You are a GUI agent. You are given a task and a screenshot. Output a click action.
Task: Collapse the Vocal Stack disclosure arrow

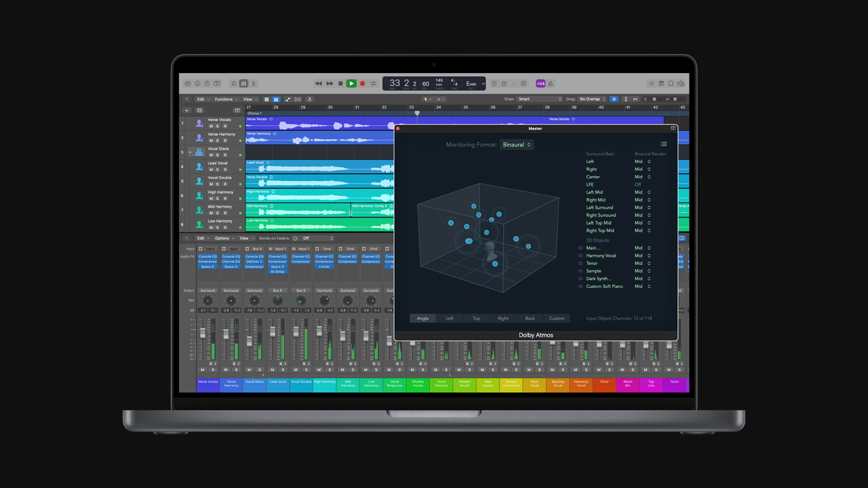(x=190, y=152)
